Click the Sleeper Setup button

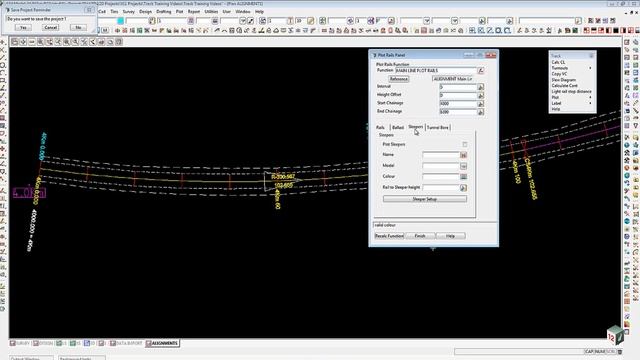click(425, 199)
